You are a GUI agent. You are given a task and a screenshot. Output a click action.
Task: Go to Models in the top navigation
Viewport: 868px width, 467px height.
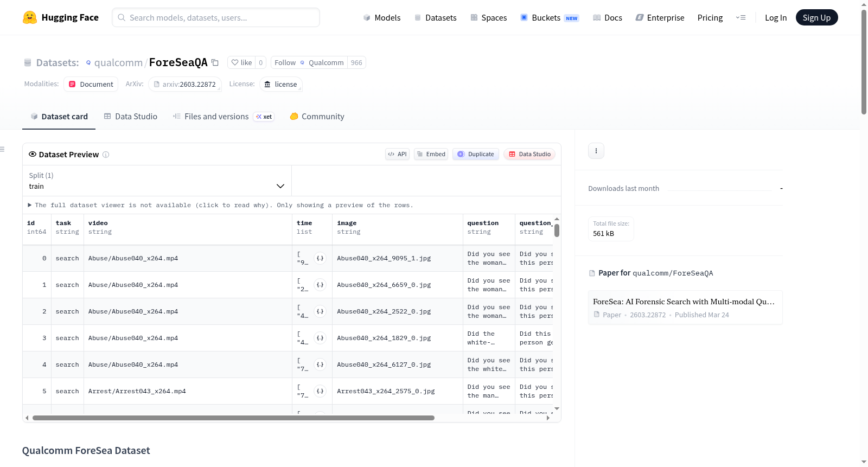click(x=382, y=17)
